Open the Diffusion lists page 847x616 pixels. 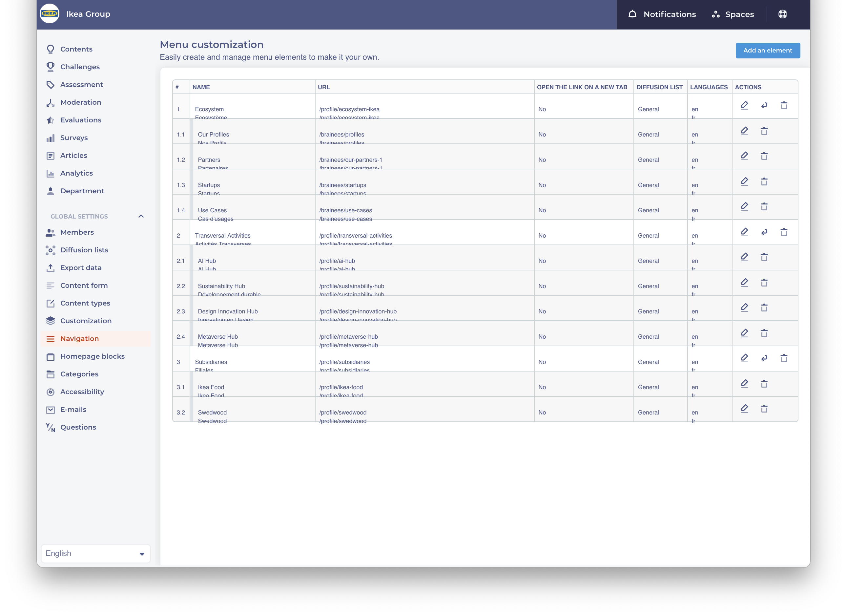[x=84, y=250]
